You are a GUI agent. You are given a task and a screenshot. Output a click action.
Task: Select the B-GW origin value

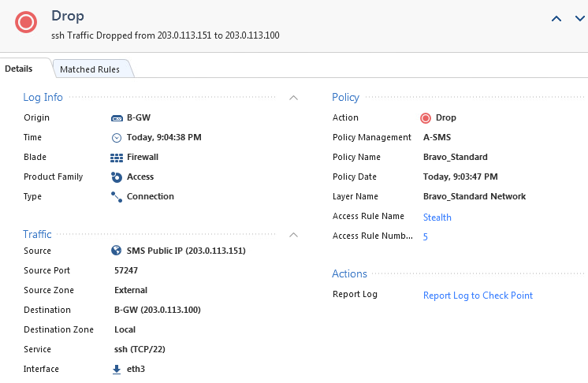pos(139,117)
